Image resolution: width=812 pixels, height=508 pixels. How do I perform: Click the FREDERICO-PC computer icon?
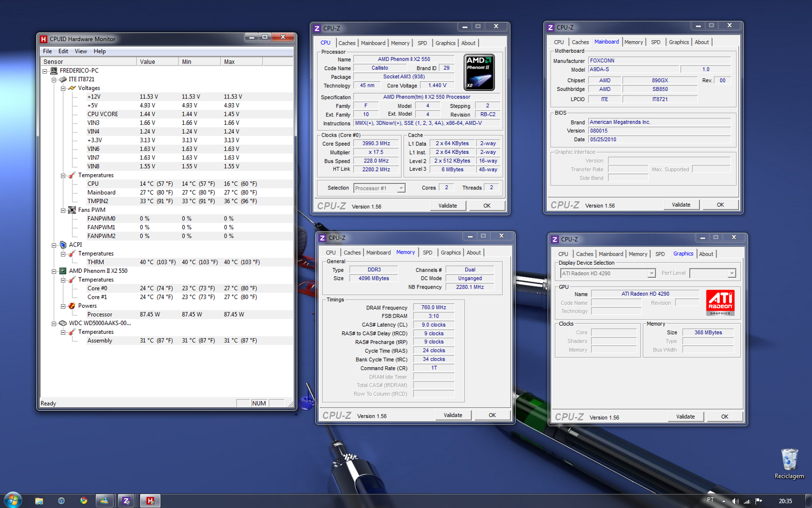tap(54, 71)
